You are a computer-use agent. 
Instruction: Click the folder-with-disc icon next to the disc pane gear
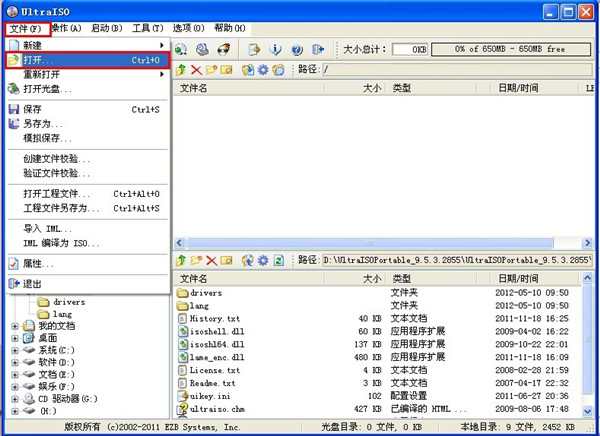click(278, 70)
